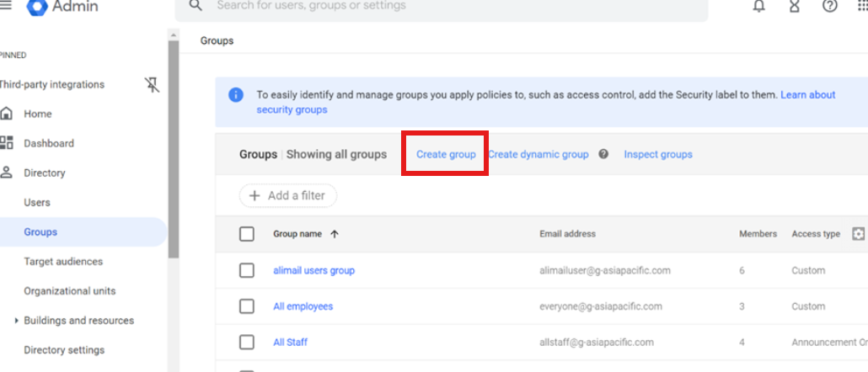868x372 pixels.
Task: Click Groups breadcrumb title
Action: pyautogui.click(x=217, y=41)
